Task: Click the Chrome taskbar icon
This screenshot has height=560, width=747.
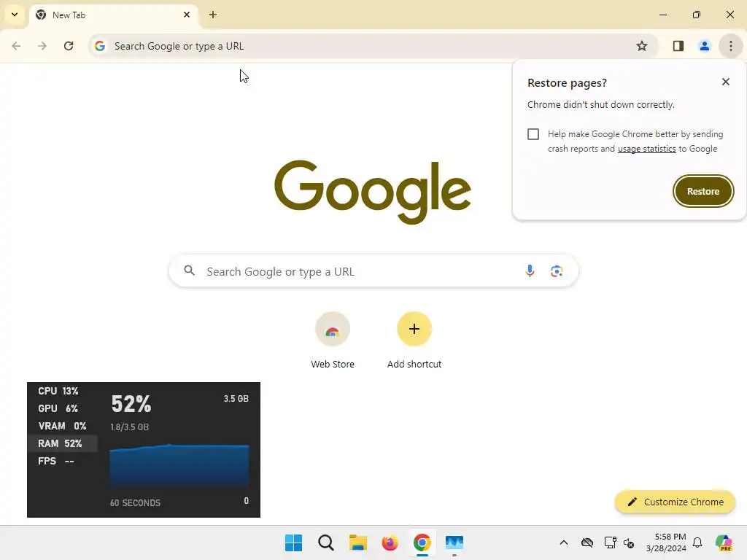Action: [422, 542]
